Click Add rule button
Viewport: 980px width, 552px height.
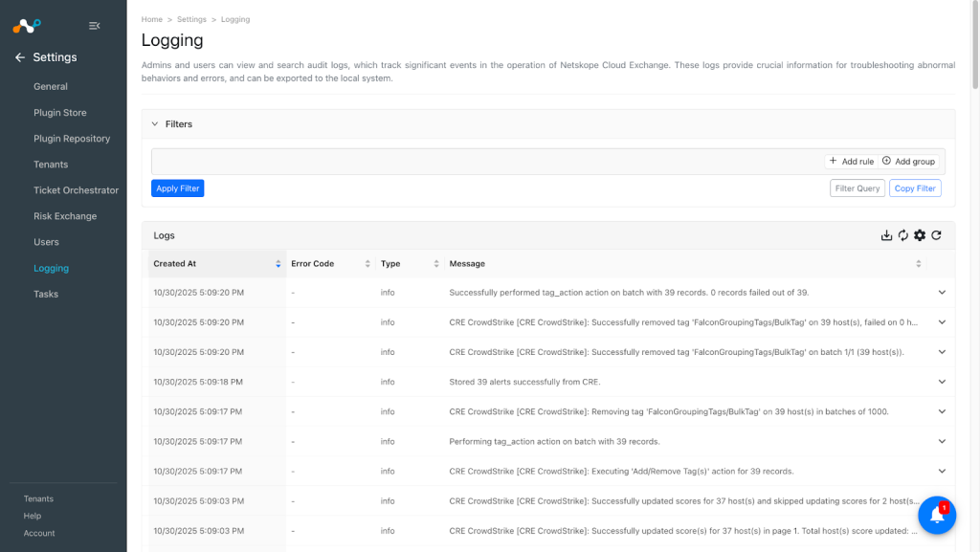point(851,161)
